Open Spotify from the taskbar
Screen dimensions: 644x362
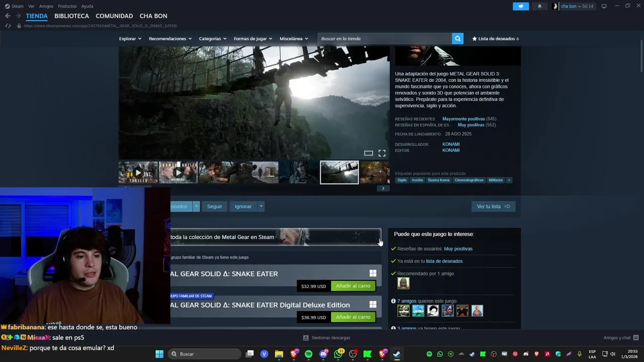click(x=308, y=354)
